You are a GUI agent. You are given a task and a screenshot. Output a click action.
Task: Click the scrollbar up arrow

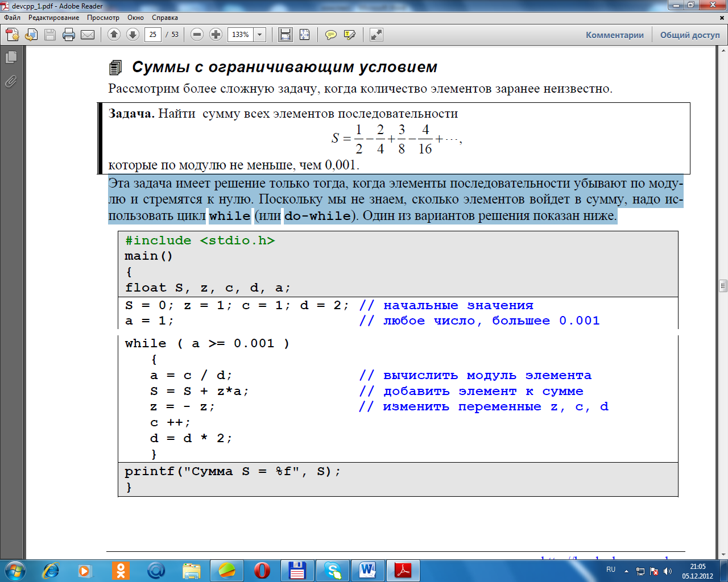[x=723, y=51]
